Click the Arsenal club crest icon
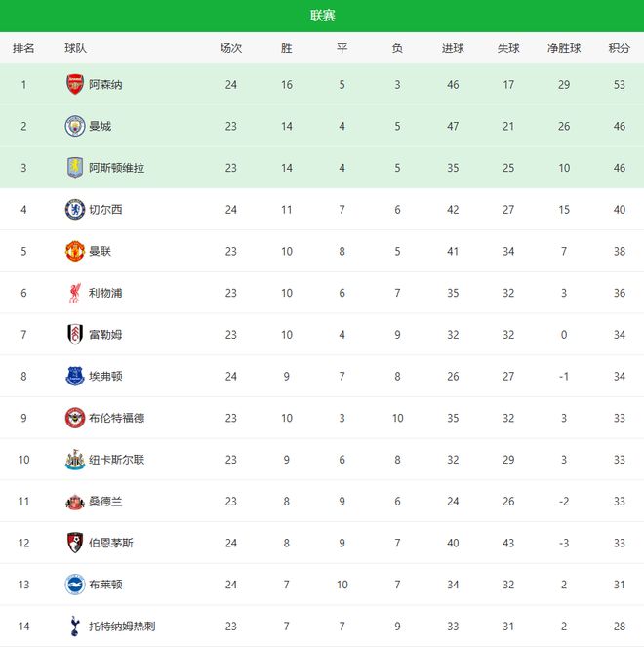644x647 pixels. pos(75,84)
